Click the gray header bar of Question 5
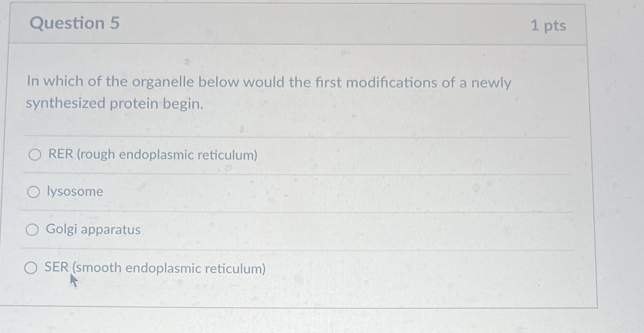644x333 pixels. [296, 24]
